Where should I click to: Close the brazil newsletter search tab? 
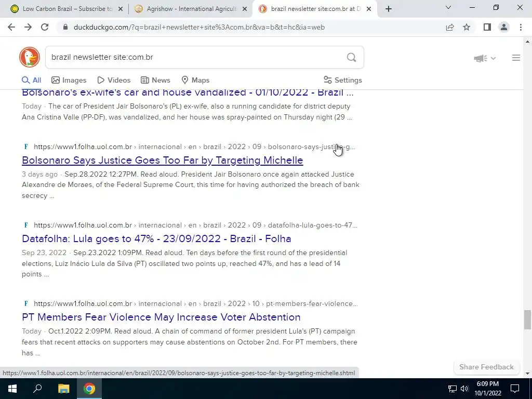[369, 9]
